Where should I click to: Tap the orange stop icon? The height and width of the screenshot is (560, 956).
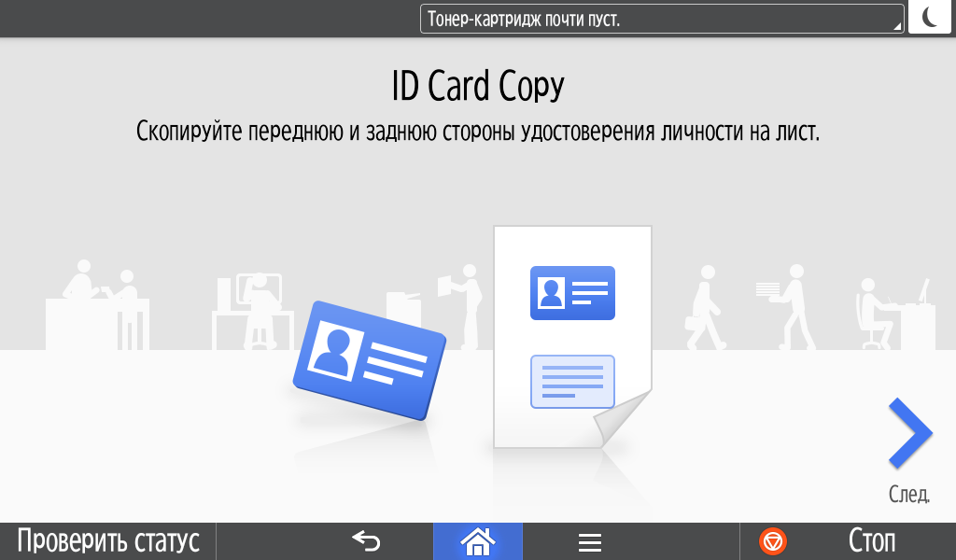coord(772,541)
